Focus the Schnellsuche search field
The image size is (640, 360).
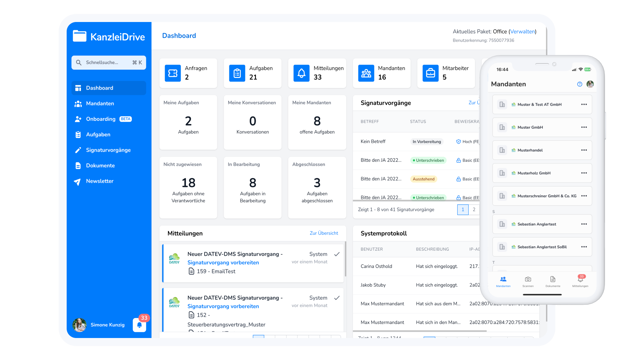(x=109, y=62)
